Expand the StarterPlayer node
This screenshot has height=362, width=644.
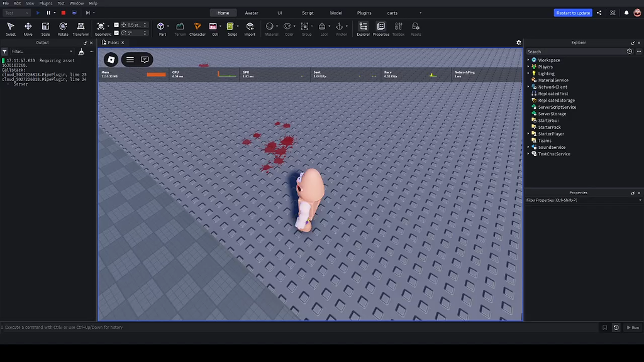[x=528, y=134]
